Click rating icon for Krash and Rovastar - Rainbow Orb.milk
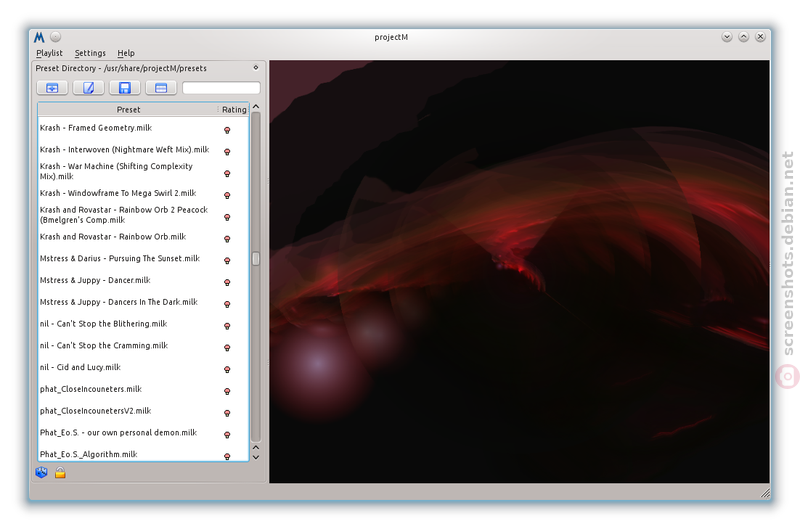The height and width of the screenshot is (529, 800). [x=227, y=239]
